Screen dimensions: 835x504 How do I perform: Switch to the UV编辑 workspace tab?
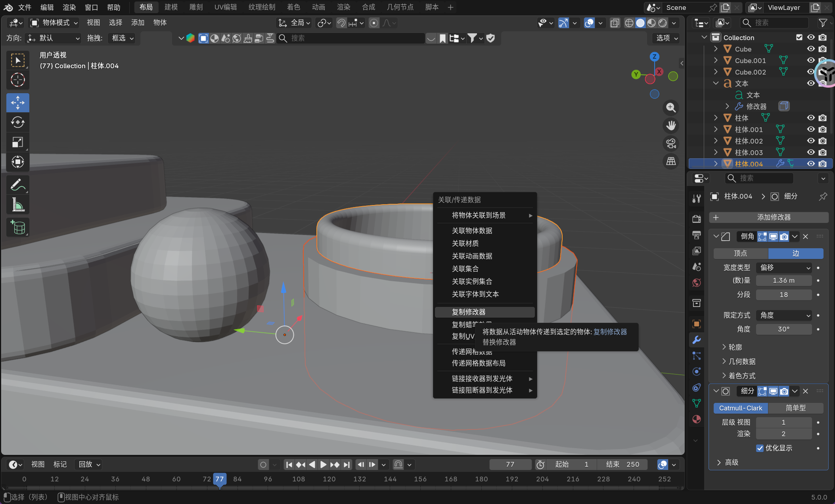point(225,7)
